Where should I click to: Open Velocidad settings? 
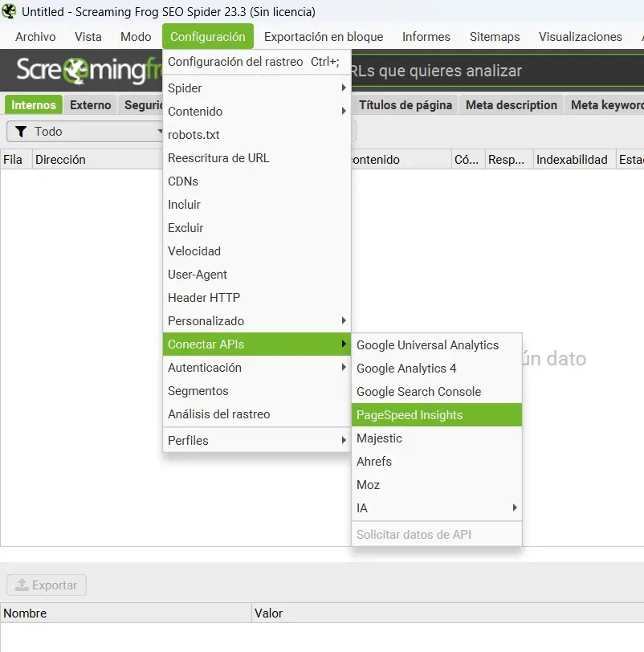[x=257, y=251]
